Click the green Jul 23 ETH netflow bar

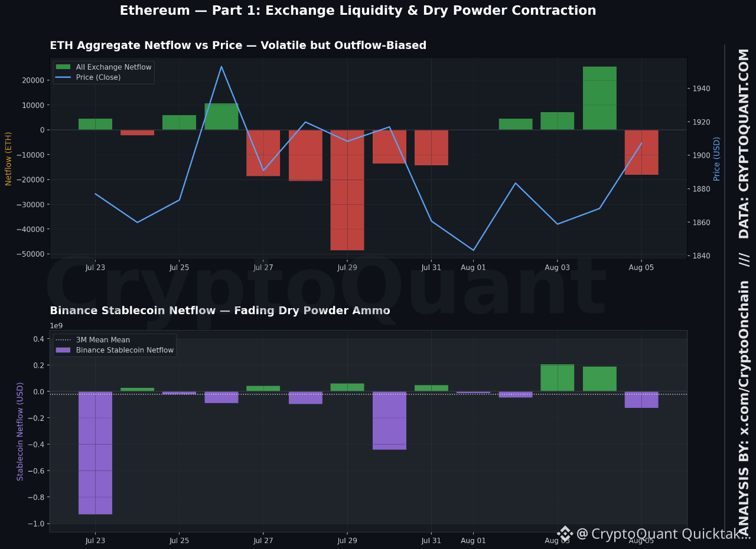95,124
